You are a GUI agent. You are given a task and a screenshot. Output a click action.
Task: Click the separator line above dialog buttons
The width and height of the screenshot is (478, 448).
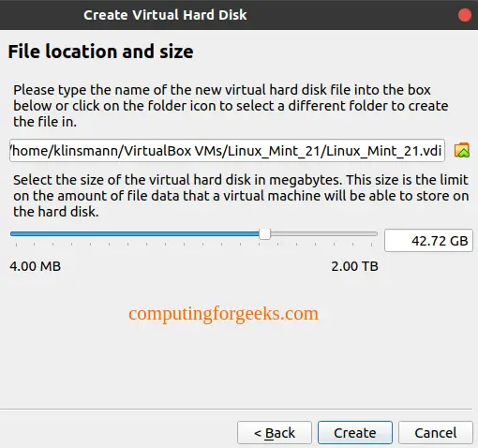tap(236, 409)
